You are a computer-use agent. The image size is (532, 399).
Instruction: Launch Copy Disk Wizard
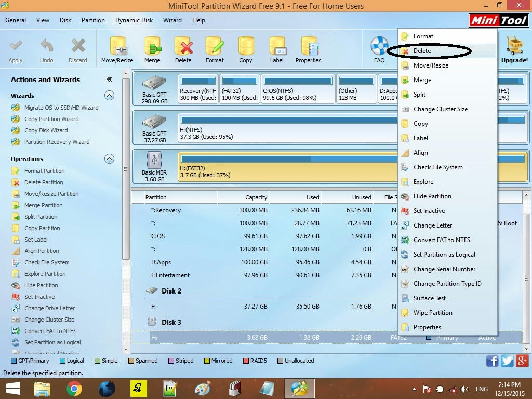coord(46,130)
